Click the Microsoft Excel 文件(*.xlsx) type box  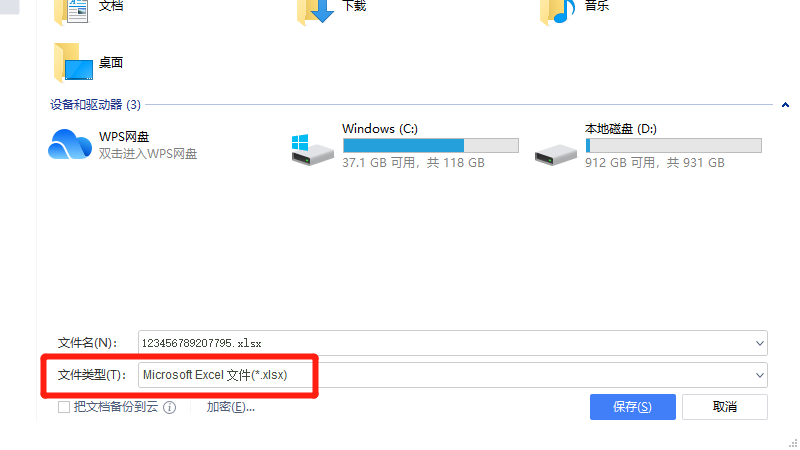point(453,375)
